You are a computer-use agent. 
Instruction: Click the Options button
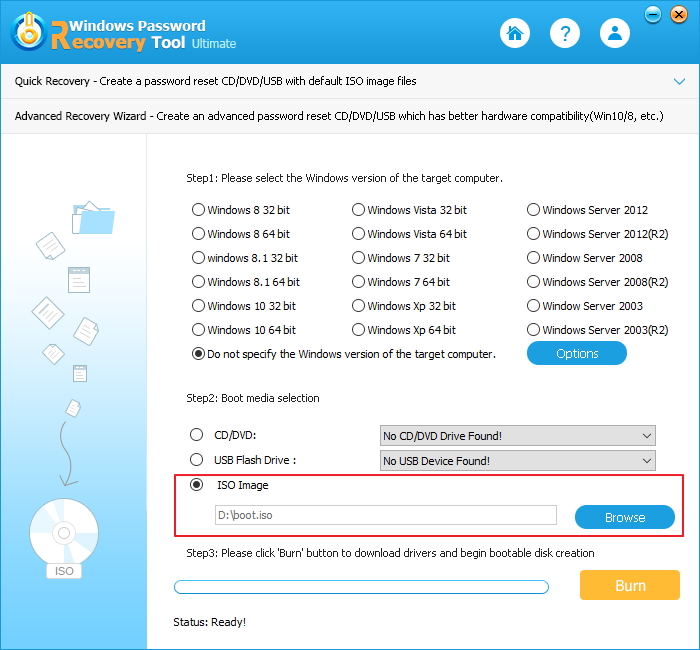(577, 354)
